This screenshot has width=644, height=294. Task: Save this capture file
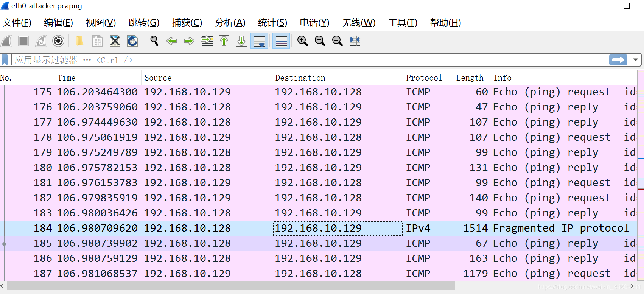(97, 40)
